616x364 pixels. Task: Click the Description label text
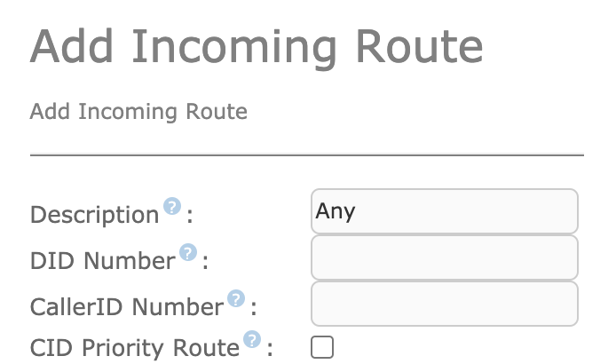95,215
